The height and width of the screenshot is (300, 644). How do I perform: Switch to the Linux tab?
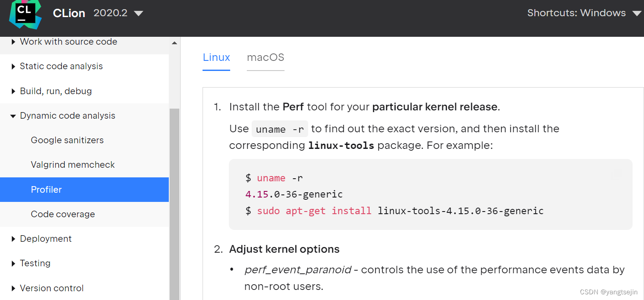click(x=216, y=57)
